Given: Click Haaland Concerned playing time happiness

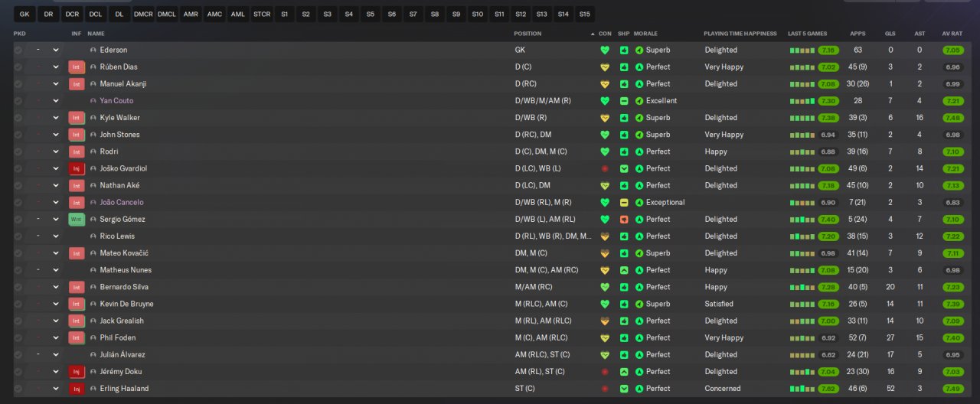Looking at the screenshot, I should [x=723, y=389].
